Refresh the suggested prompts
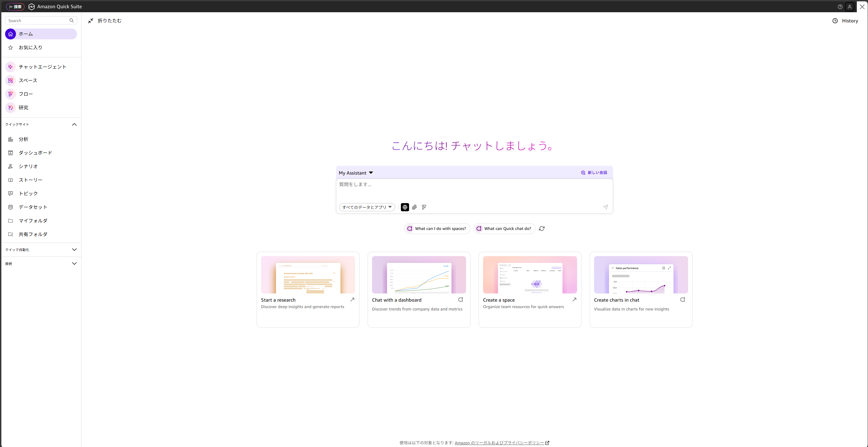This screenshot has height=447, width=868. (x=542, y=229)
